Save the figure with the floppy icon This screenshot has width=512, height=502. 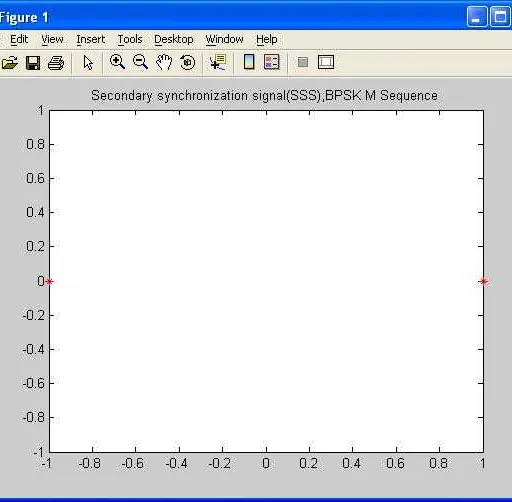coord(33,63)
